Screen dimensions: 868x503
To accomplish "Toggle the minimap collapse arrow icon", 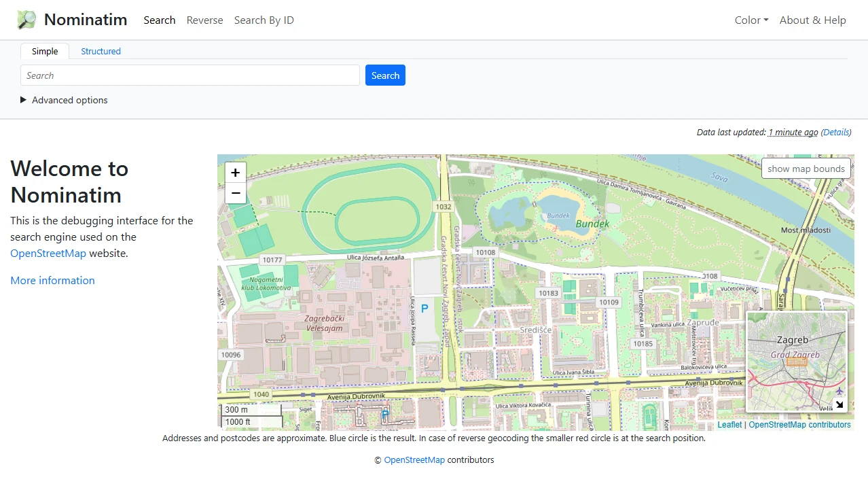I will [839, 404].
